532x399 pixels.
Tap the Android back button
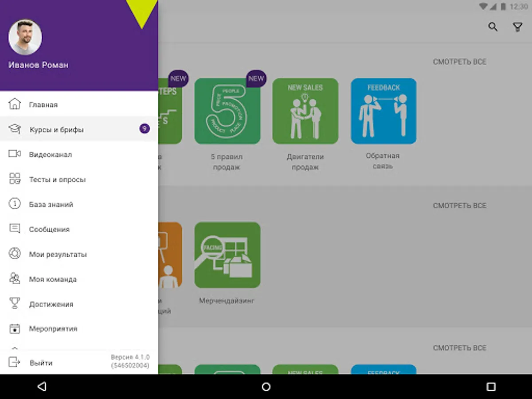coord(42,387)
